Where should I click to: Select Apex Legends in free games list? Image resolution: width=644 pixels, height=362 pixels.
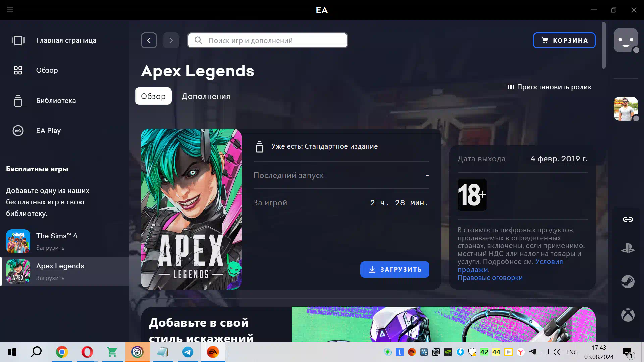[x=64, y=271]
